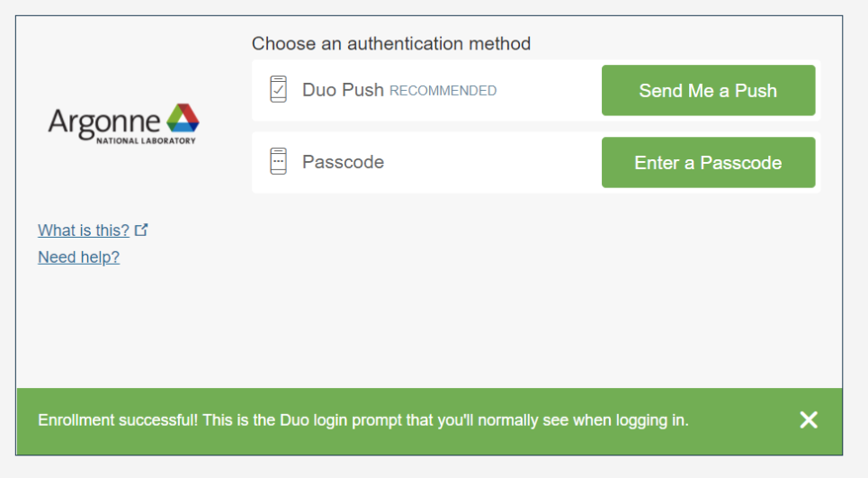Viewport: 868px width, 478px height.
Task: Click the Enter a Passcode button
Action: coord(708,162)
